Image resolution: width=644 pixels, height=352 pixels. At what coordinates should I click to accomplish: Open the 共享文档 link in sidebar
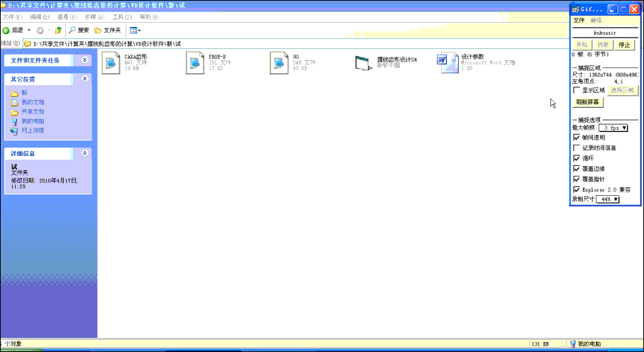point(33,111)
